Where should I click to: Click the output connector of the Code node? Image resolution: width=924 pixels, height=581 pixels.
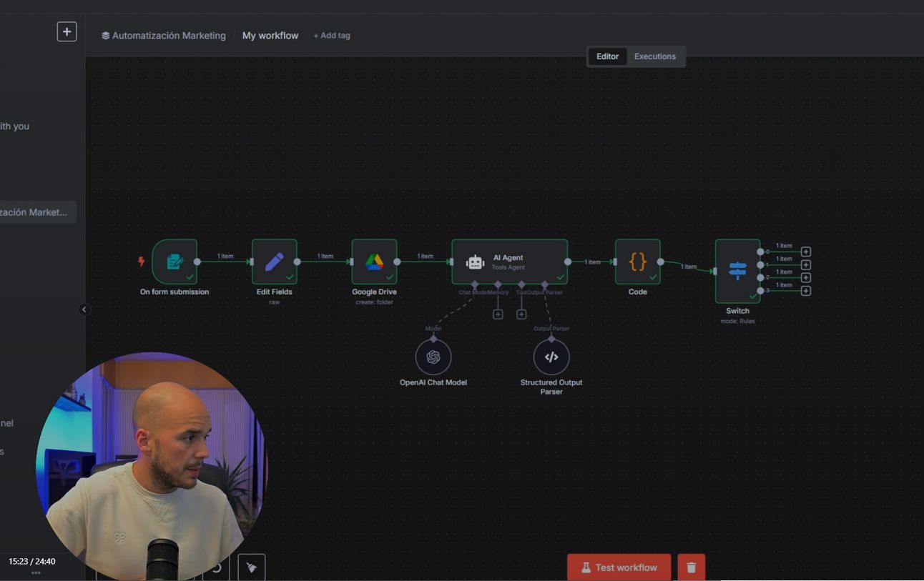pyautogui.click(x=660, y=262)
